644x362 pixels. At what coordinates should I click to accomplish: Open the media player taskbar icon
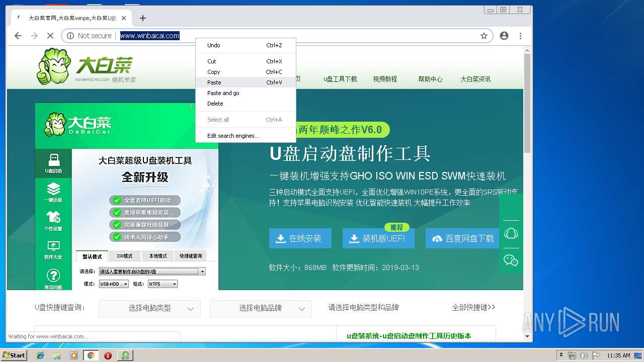(74, 355)
